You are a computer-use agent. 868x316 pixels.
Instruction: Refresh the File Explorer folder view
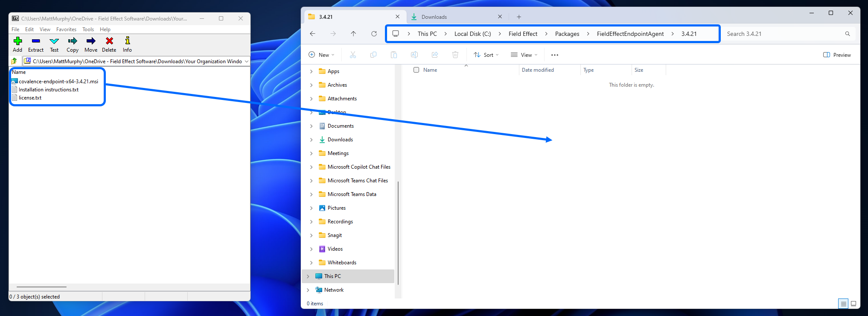tap(374, 34)
